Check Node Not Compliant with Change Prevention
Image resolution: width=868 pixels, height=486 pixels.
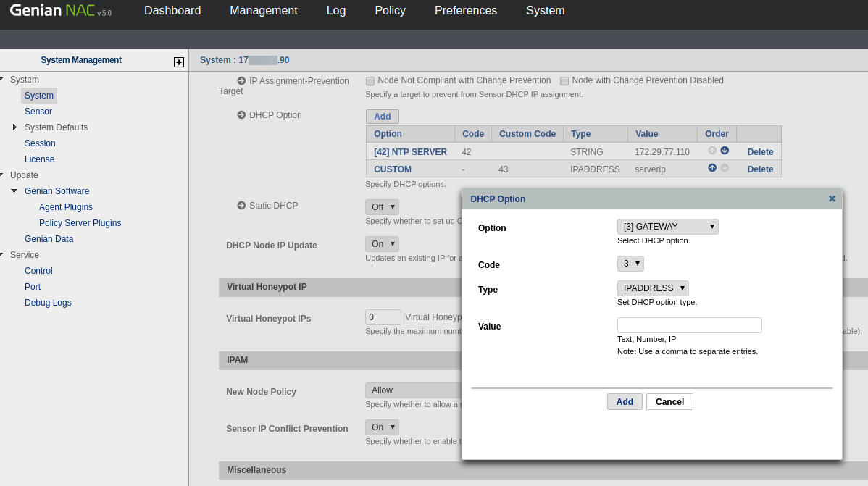click(x=370, y=81)
